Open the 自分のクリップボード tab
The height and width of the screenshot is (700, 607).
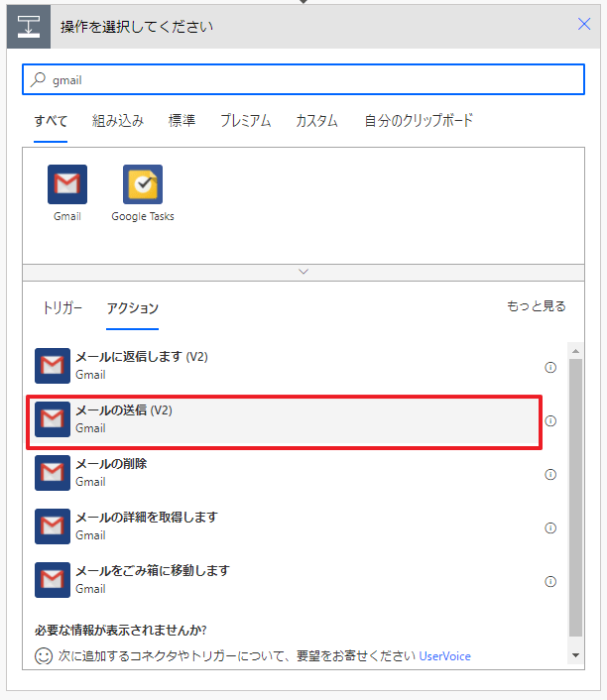point(419,121)
